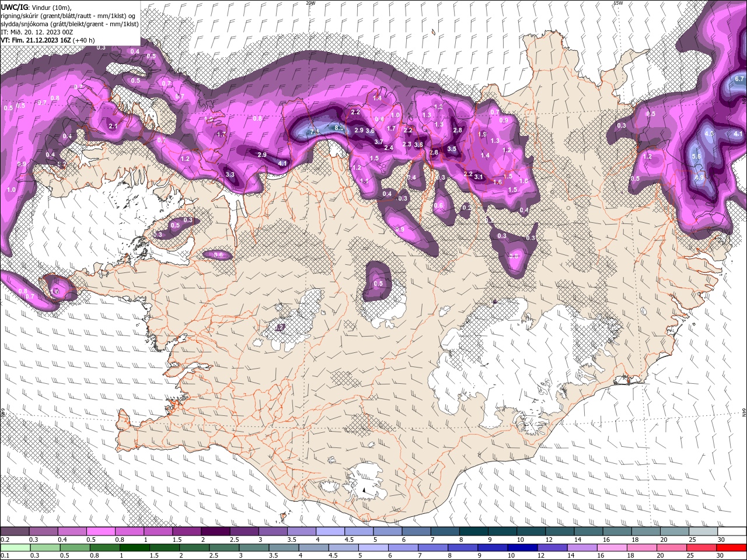Click the 'VT: Fim. 21.12.2023 16Z' valid time

pos(36,40)
